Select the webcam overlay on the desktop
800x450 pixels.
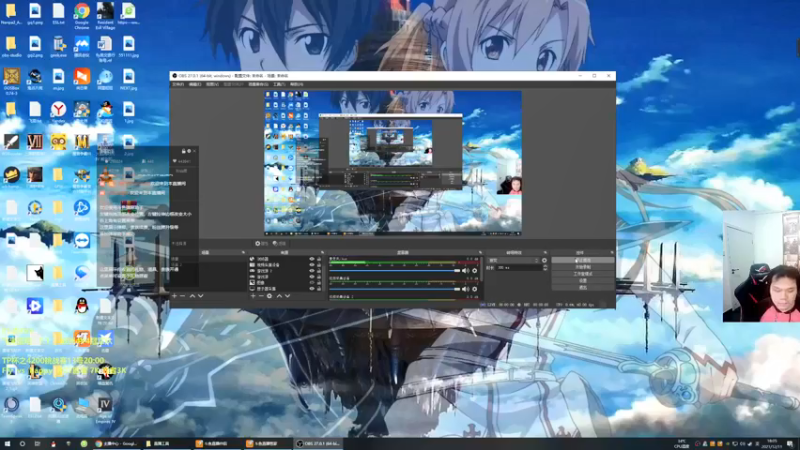(x=761, y=266)
